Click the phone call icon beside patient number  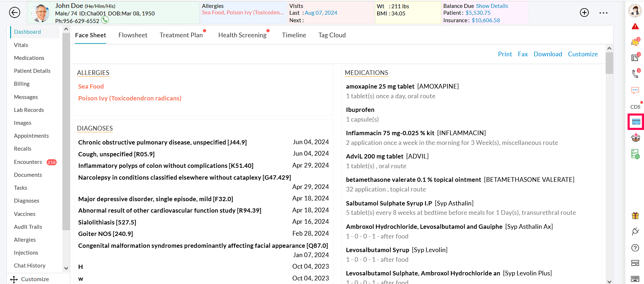pos(105,20)
